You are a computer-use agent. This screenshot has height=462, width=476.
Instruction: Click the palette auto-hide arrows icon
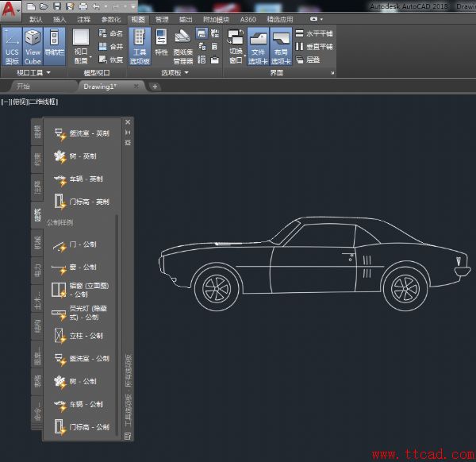pos(128,133)
